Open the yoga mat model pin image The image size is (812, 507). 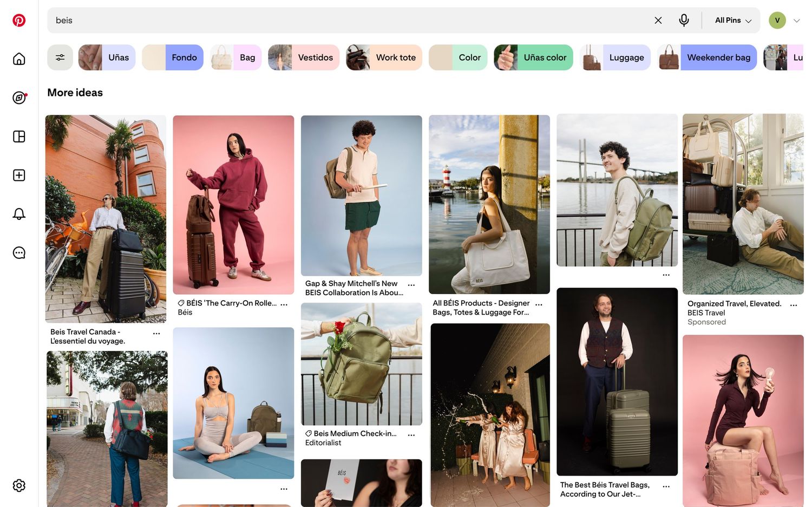[x=233, y=403]
